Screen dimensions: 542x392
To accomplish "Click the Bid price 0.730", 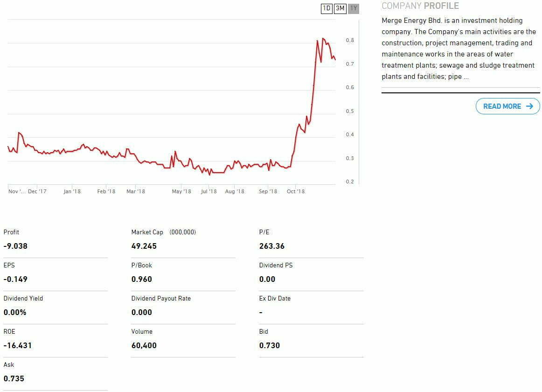I will click(270, 345).
